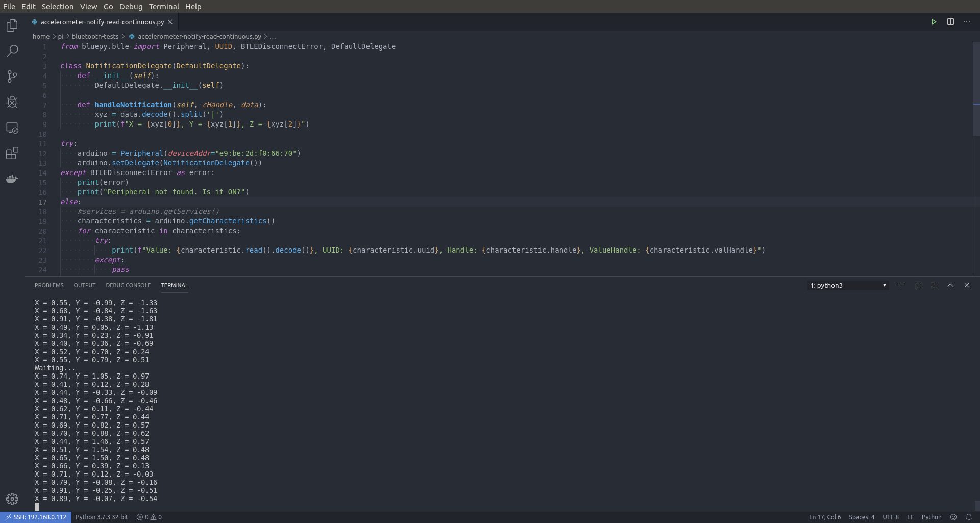
Task: Click the errors and warnings counter
Action: point(149,517)
